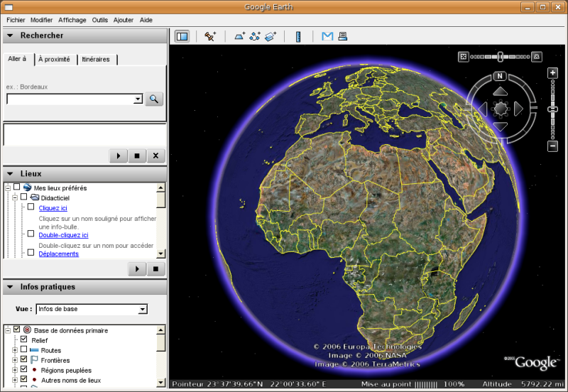Click the Lieux list scrollbar down arrow
This screenshot has height=392, width=568.
tap(161, 254)
